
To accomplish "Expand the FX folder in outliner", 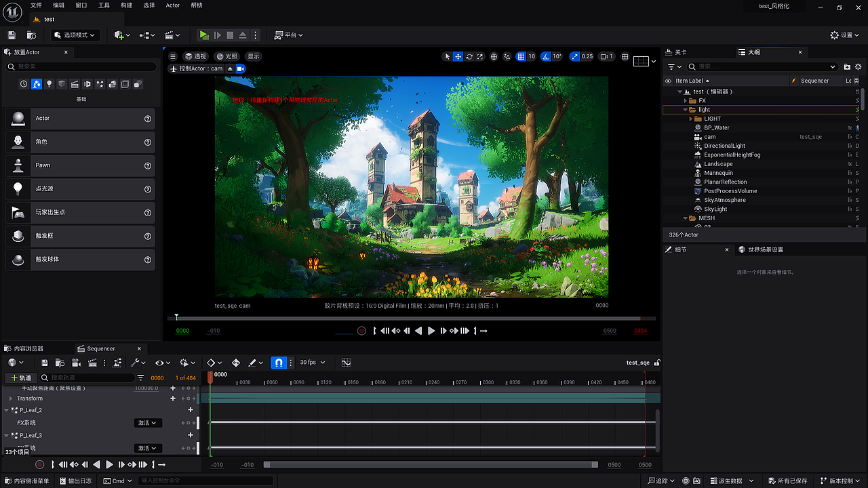I will click(686, 100).
